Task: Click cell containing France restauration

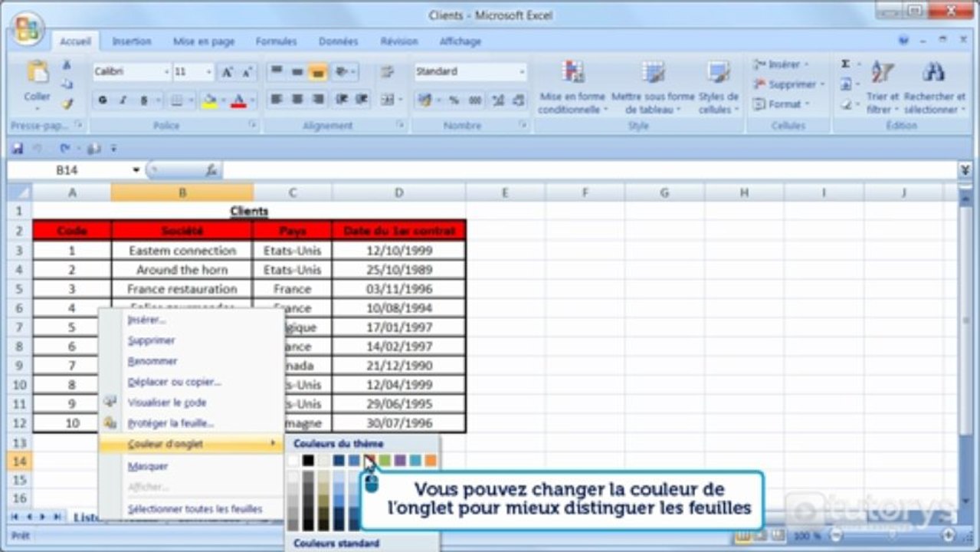Action: (182, 289)
